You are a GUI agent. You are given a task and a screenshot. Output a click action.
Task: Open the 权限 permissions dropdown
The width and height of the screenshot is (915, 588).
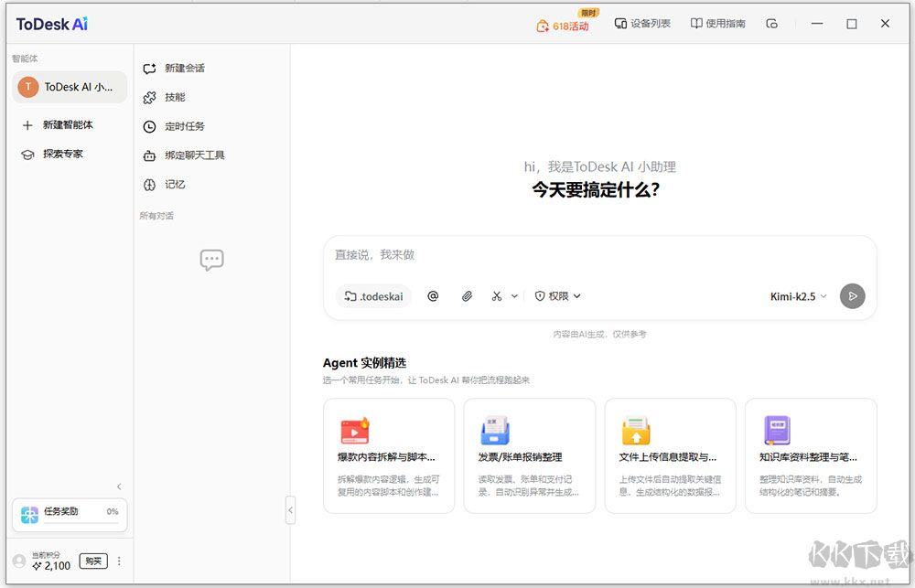click(x=558, y=296)
